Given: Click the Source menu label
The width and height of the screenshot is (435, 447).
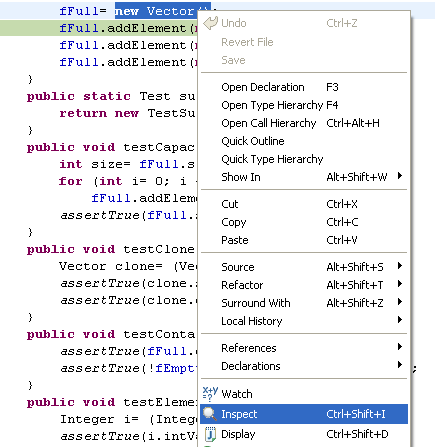Looking at the screenshot, I should 238,267.
